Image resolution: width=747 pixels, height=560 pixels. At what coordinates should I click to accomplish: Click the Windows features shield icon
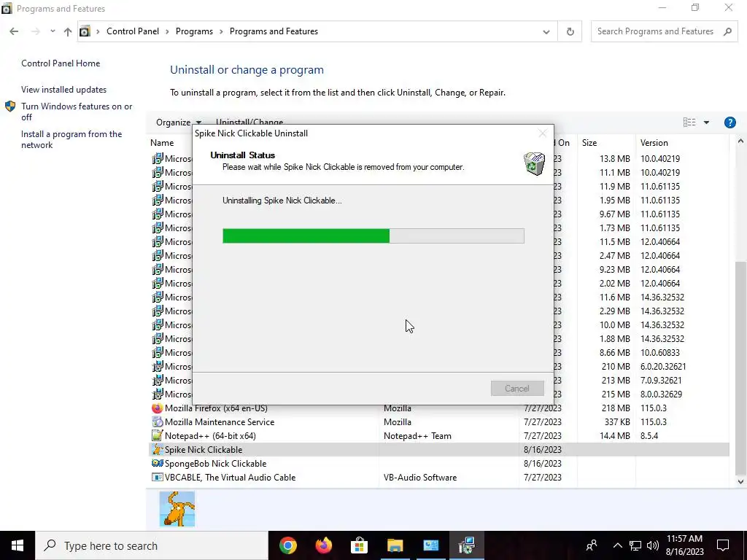pos(10,106)
